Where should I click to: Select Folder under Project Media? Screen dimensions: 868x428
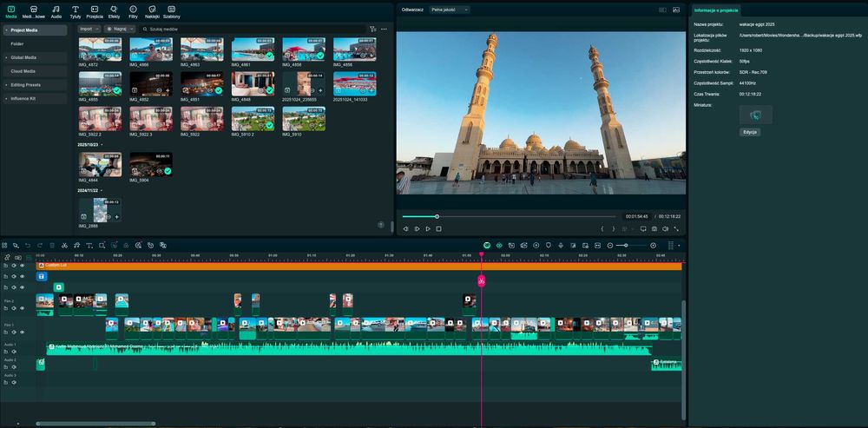[x=35, y=43]
